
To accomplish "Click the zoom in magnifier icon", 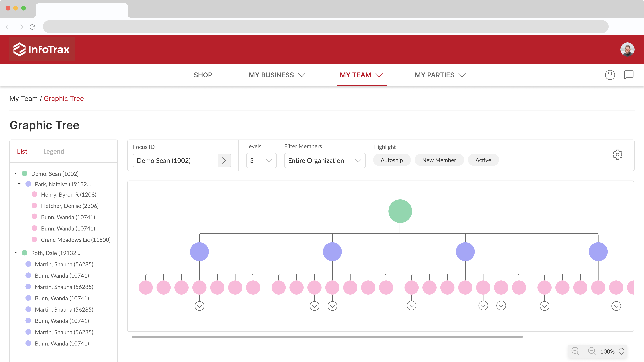I will tap(575, 351).
